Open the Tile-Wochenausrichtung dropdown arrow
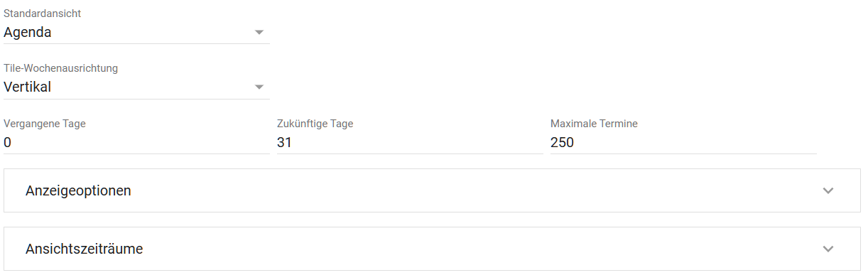 259,87
